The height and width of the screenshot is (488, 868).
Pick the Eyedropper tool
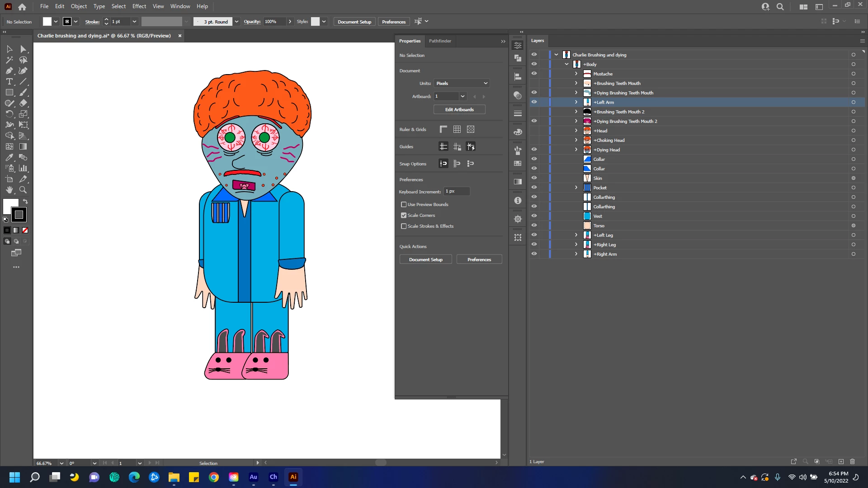pos(9,157)
